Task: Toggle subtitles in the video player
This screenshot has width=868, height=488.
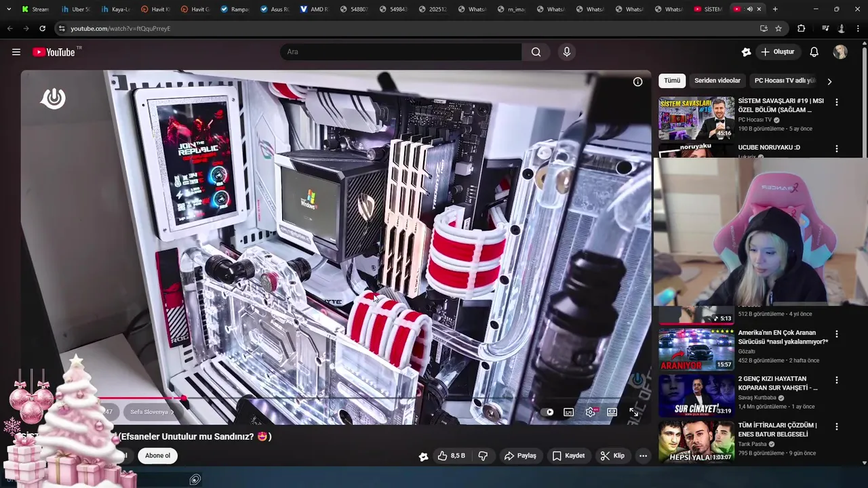Action: click(569, 412)
